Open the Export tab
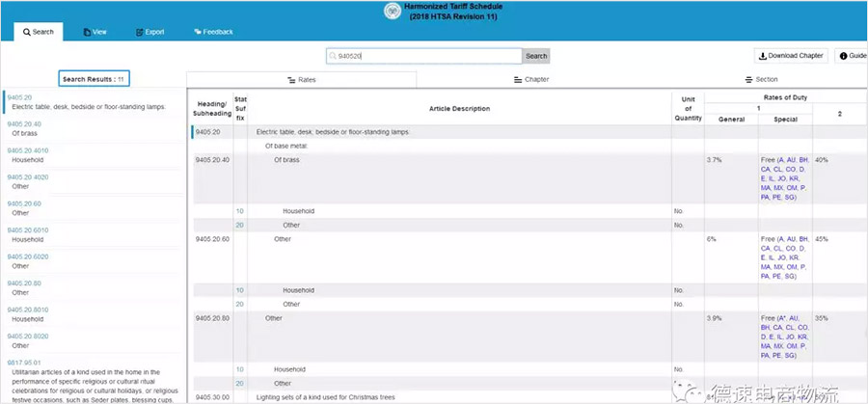The height and width of the screenshot is (404, 868). (x=149, y=32)
